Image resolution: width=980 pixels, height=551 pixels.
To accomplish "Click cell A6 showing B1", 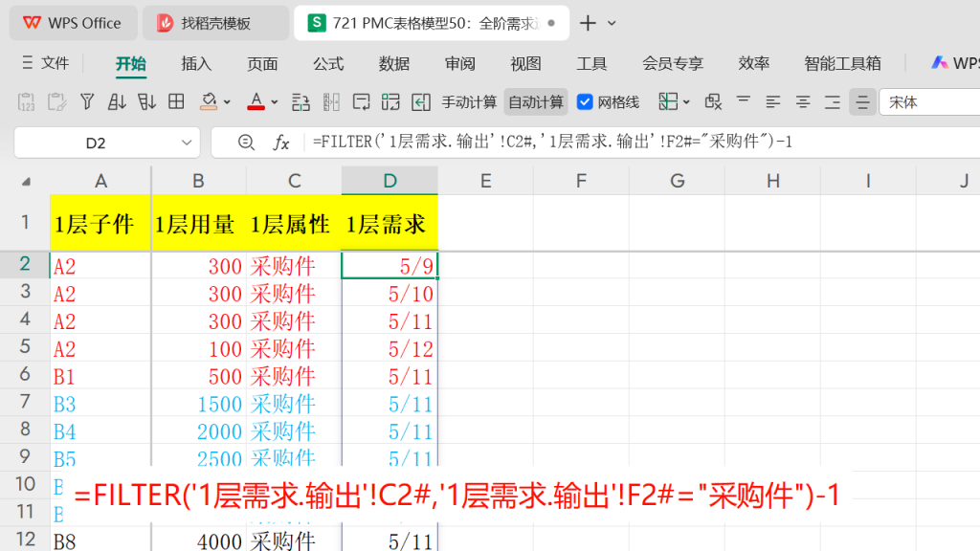I will [100, 376].
